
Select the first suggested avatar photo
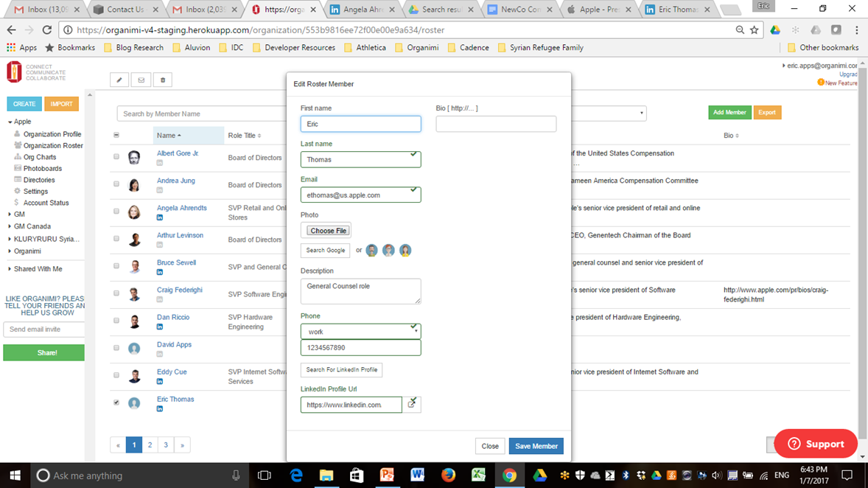(372, 251)
